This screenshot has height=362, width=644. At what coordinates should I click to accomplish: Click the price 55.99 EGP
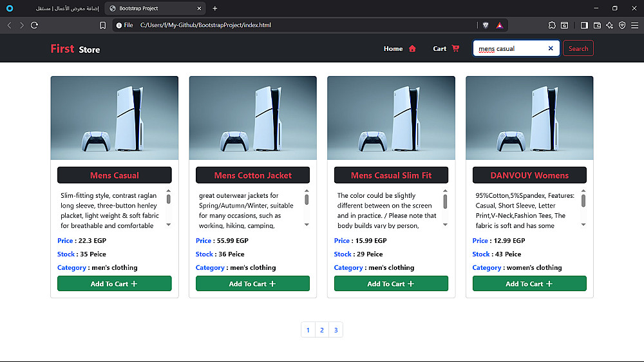pyautogui.click(x=232, y=241)
